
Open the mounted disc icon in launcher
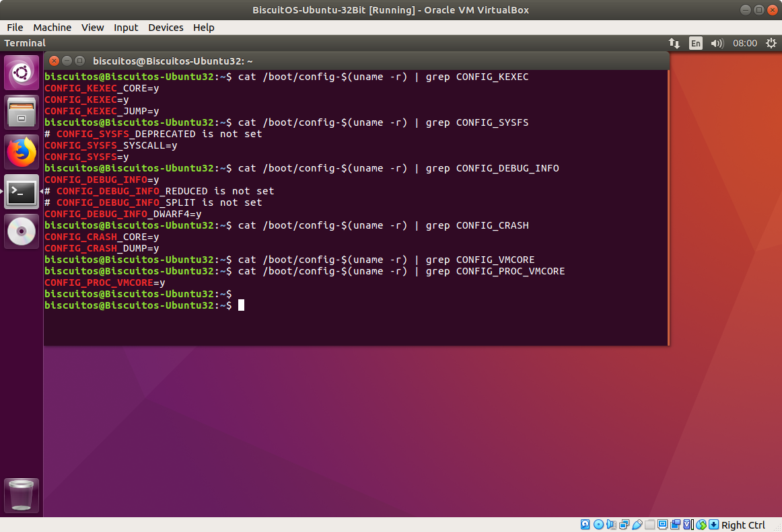coord(22,232)
